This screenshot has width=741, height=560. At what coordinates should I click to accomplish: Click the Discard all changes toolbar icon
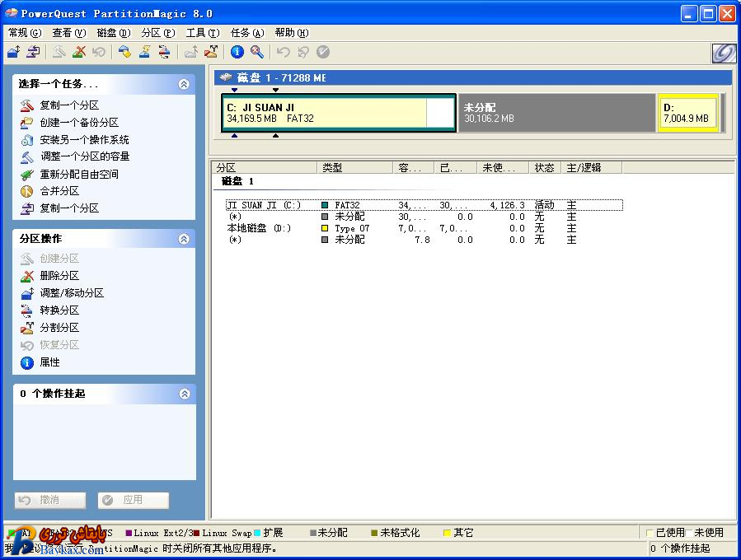coord(303,51)
